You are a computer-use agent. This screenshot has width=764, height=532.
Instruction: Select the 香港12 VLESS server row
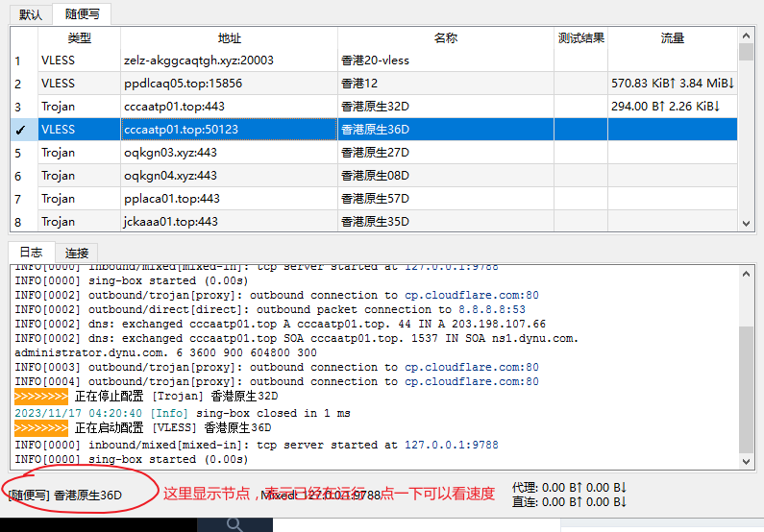375,84
